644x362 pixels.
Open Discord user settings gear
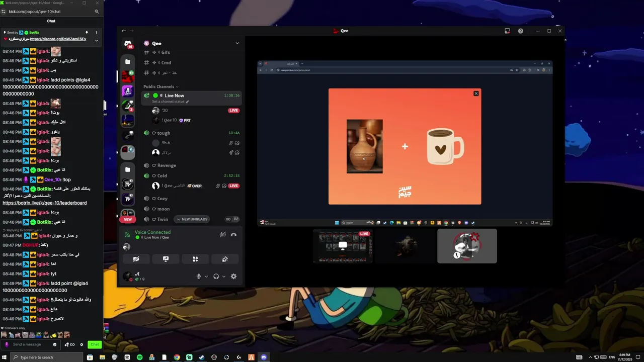click(x=233, y=276)
